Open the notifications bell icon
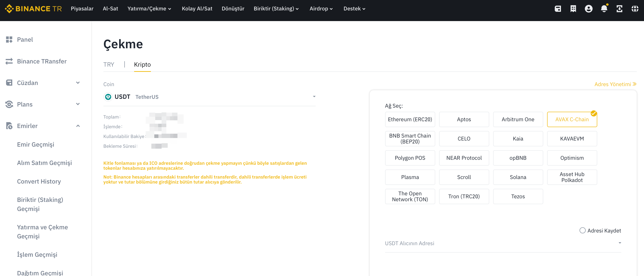Viewport: 644px width, 276px height. tap(604, 9)
